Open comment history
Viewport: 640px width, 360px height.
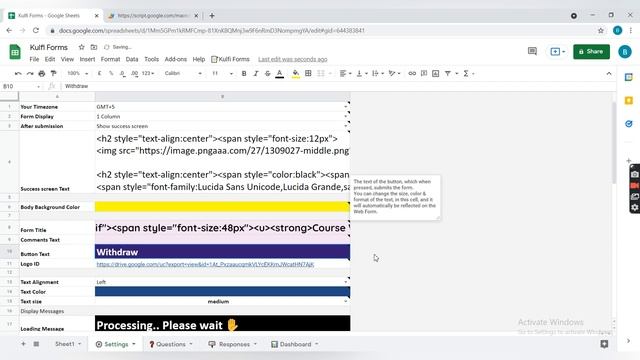(x=532, y=51)
